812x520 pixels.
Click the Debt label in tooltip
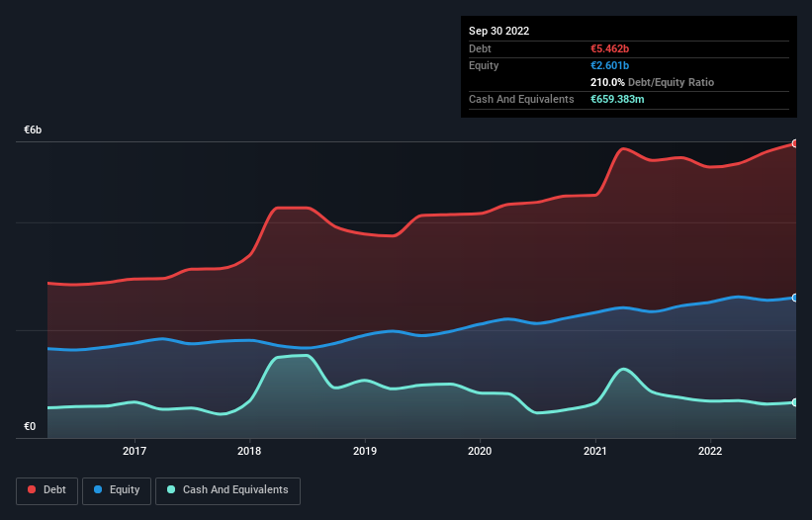pos(480,48)
